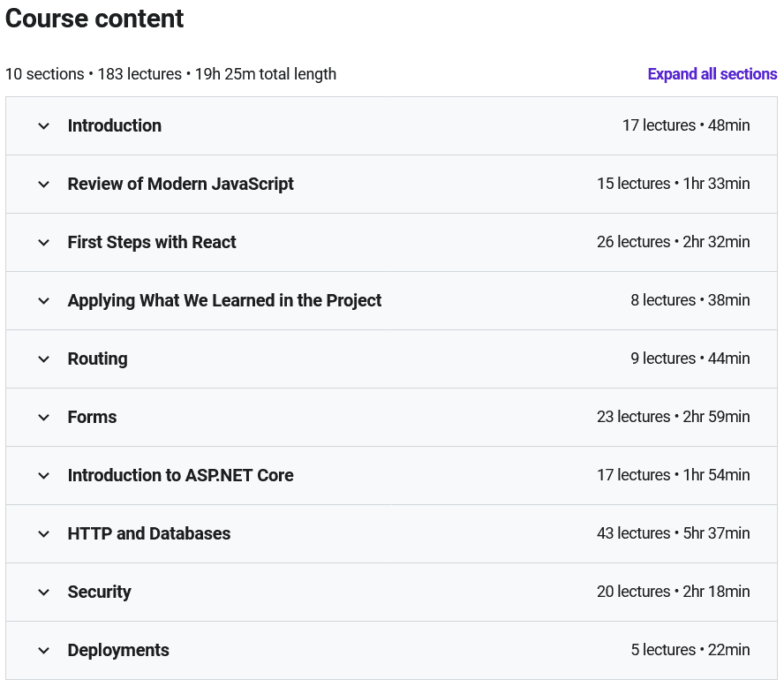This screenshot has height=687, width=784.
Task: Click the '9 lectures • 44min' text
Action: point(690,358)
